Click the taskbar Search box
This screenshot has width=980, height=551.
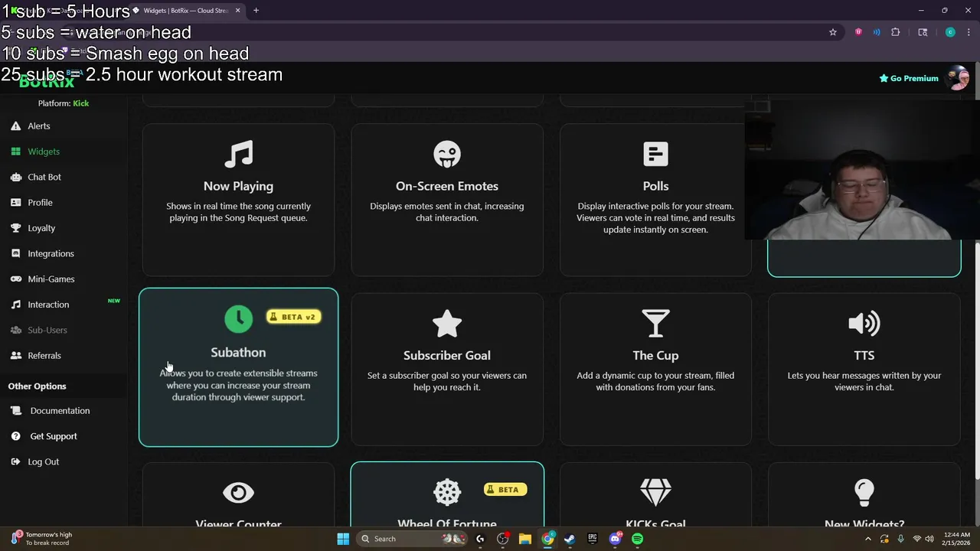(413, 539)
